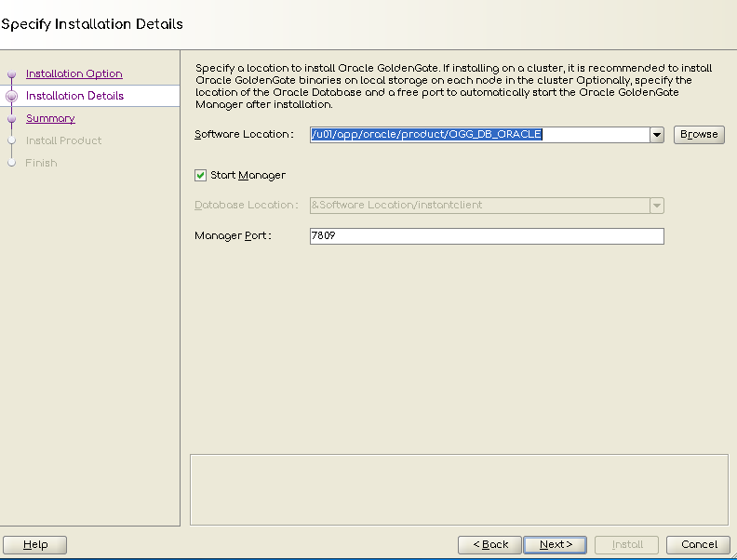
Task: Click the empty message area panel
Action: pos(459,489)
